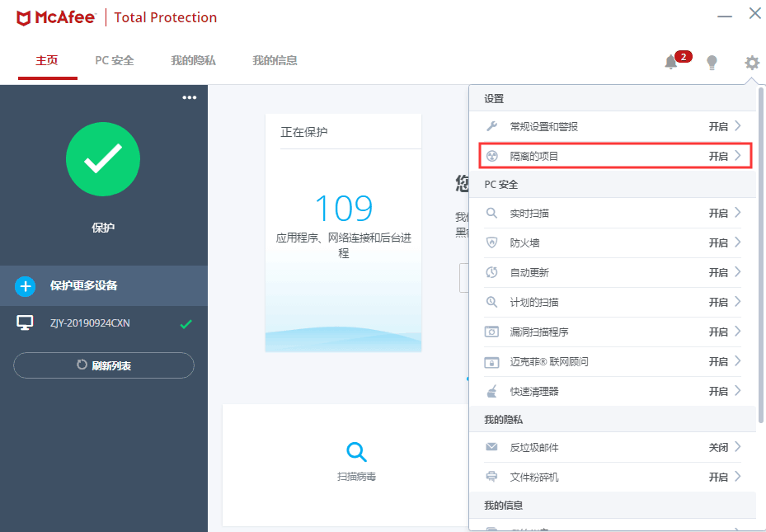Viewport: 766px width, 532px height.
Task: Click the green check next to ZJY-20190924CXN
Action: click(186, 324)
